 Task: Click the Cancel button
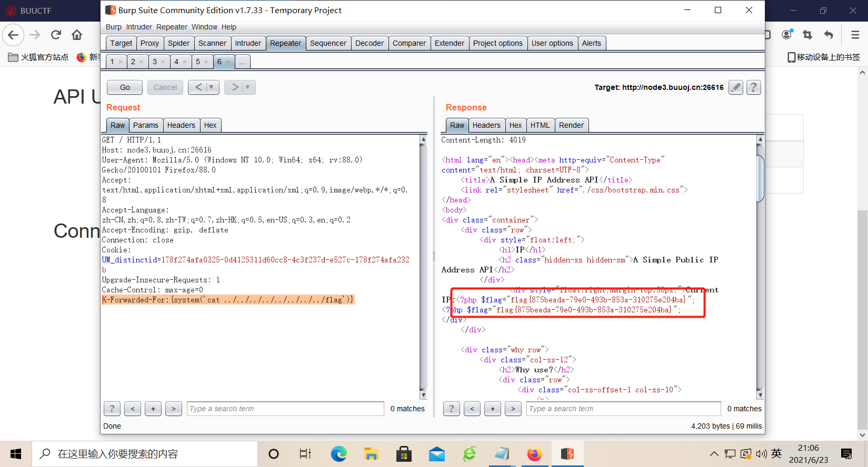(x=165, y=87)
